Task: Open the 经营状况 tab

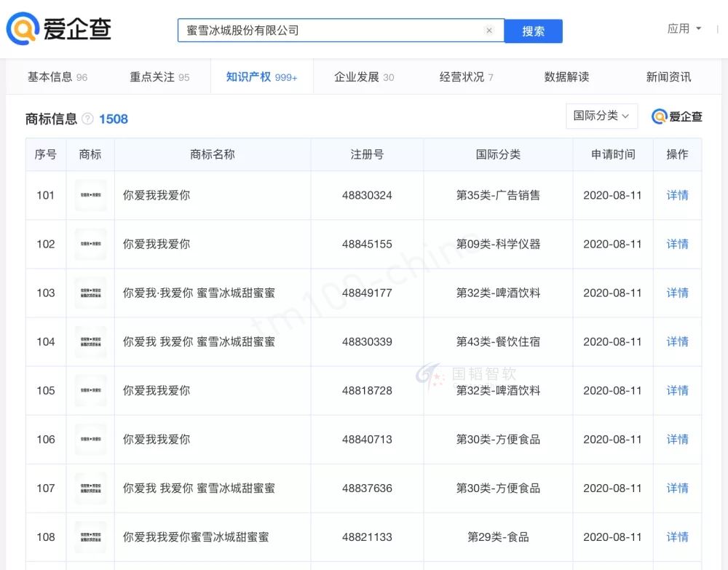Action: (466, 77)
